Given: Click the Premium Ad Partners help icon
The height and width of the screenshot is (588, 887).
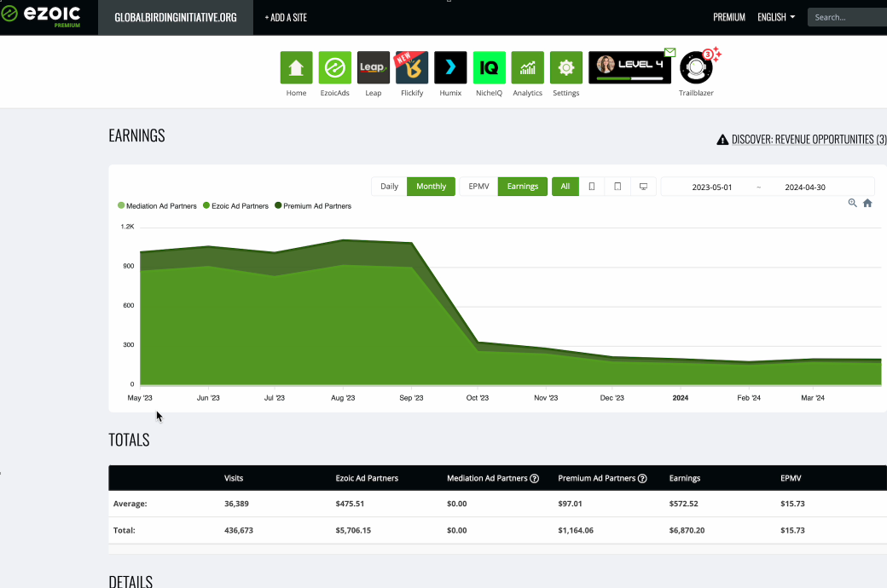Looking at the screenshot, I should point(642,478).
